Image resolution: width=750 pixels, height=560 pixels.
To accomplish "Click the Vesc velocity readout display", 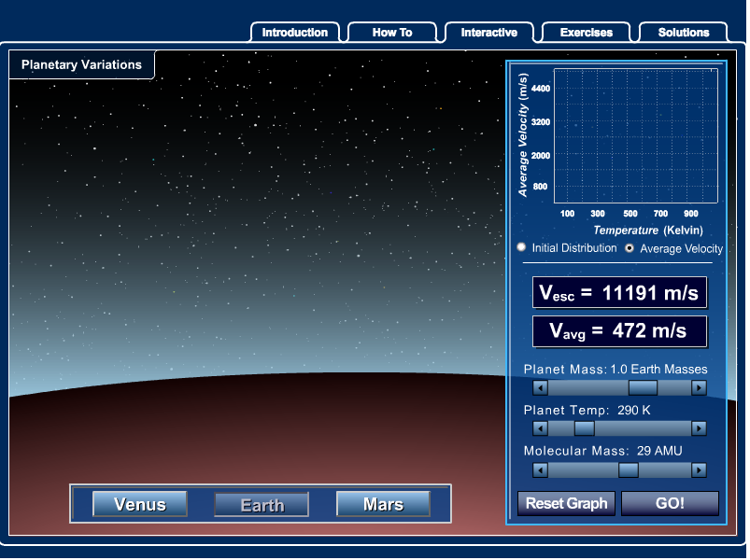I will click(619, 292).
